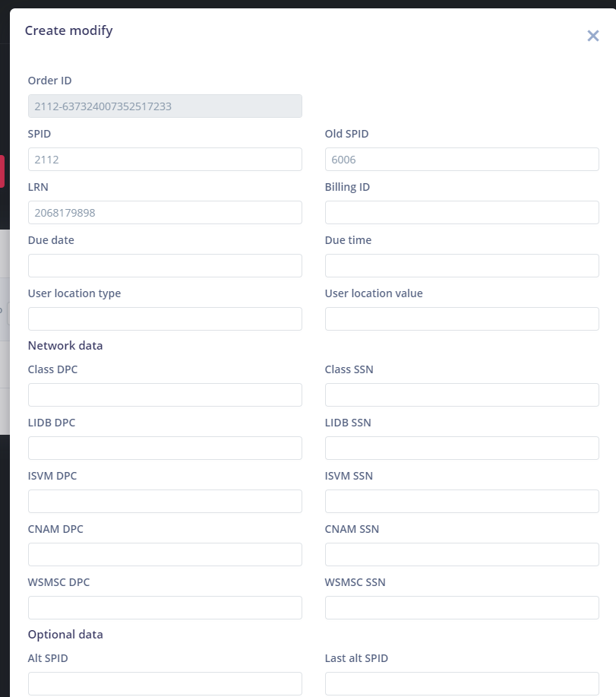
Task: Click the CNAM SSN input
Action: click(x=462, y=555)
